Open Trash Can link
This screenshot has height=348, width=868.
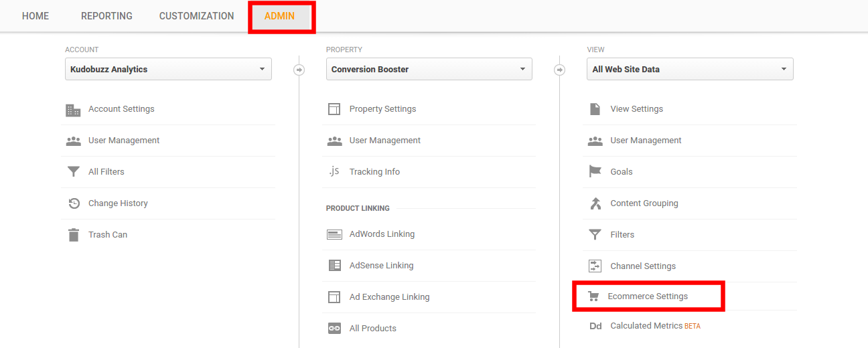pyautogui.click(x=108, y=235)
